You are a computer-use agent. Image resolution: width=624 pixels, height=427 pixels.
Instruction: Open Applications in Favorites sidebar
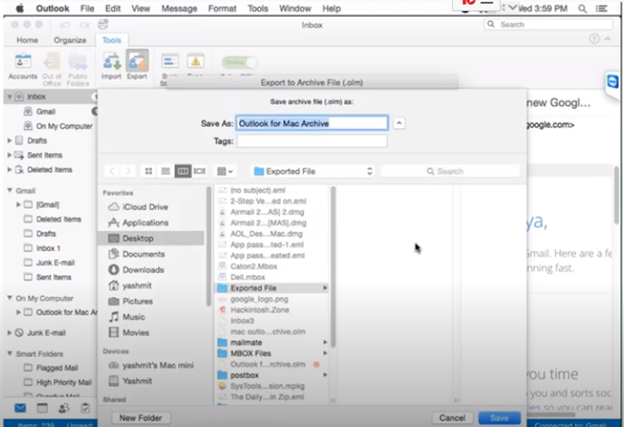click(x=138, y=222)
